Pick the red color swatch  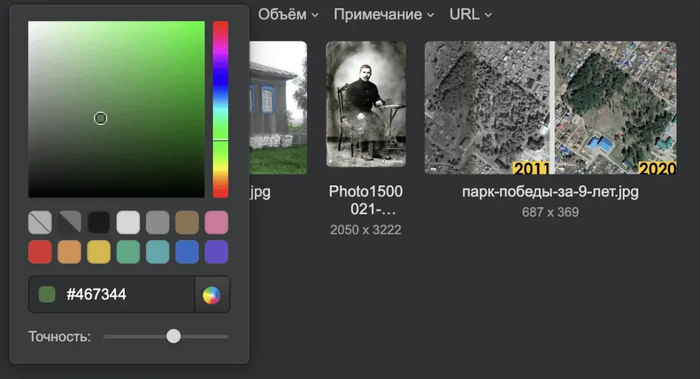[x=40, y=252]
